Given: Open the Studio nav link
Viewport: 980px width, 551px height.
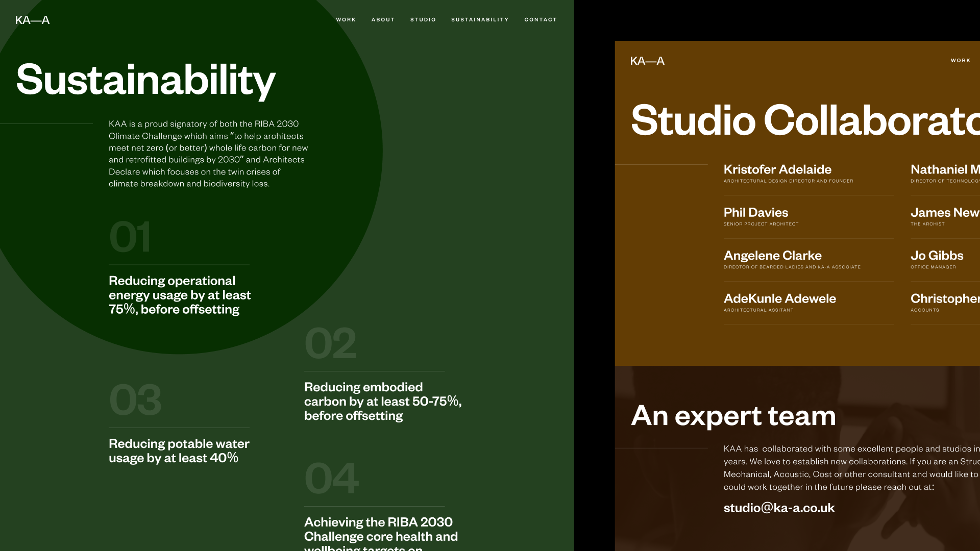Looking at the screenshot, I should pyautogui.click(x=423, y=19).
